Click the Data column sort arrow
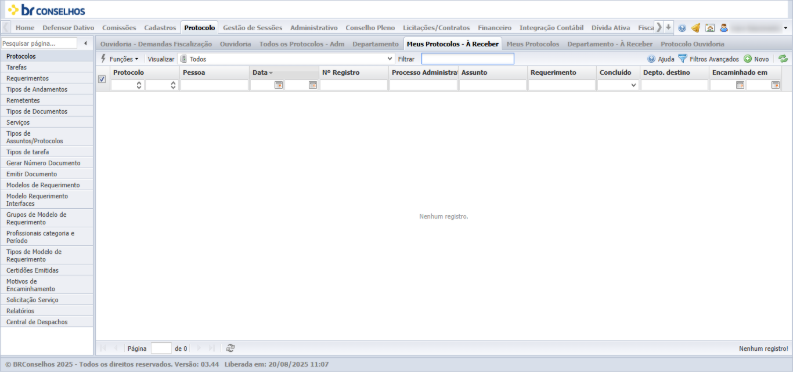Image resolution: width=793 pixels, height=372 pixels. click(x=271, y=73)
